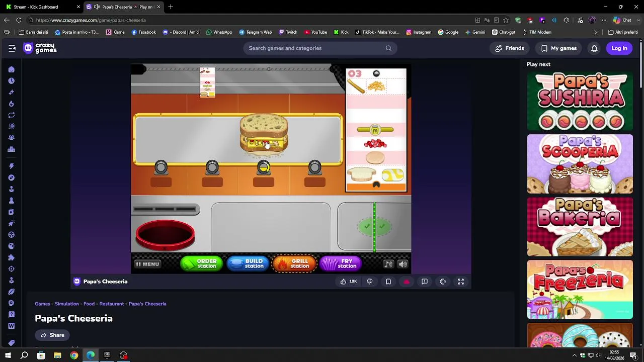
Task: Open Epic Games Launcher from the taskbar
Action: [x=107, y=355]
